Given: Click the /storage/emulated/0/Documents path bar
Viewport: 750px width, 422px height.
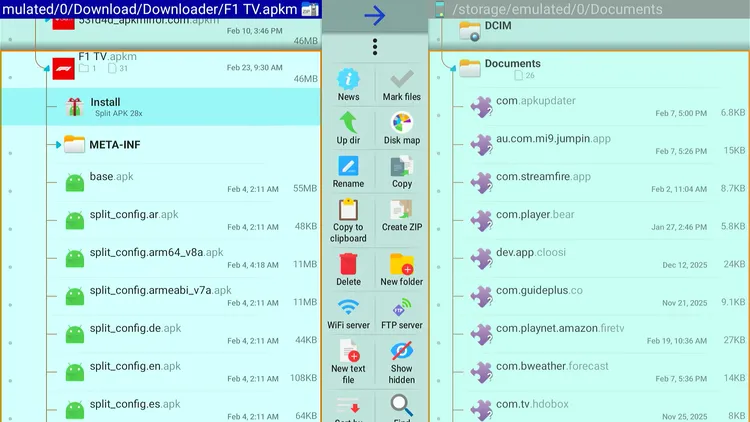Looking at the screenshot, I should (589, 9).
